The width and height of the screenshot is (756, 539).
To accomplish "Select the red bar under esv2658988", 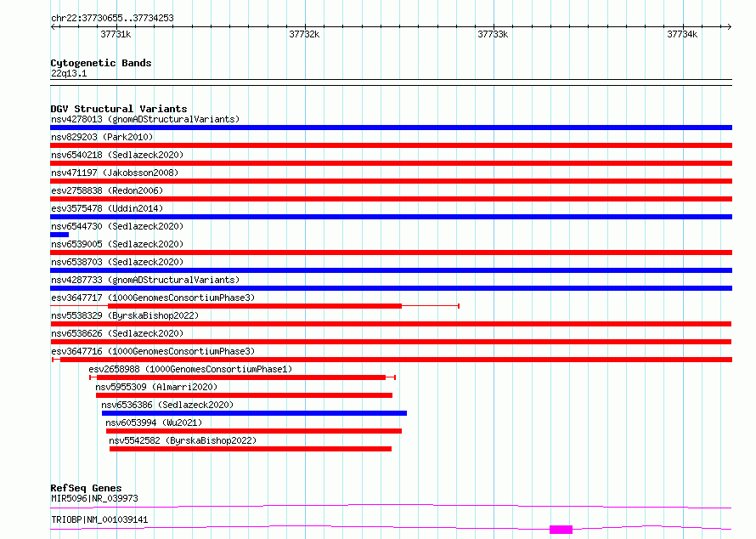I will pyautogui.click(x=241, y=377).
